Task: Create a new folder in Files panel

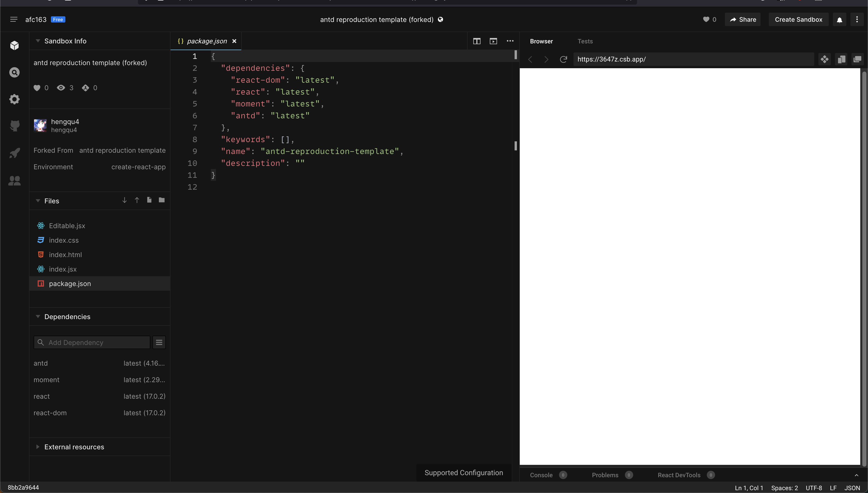Action: 161,200
